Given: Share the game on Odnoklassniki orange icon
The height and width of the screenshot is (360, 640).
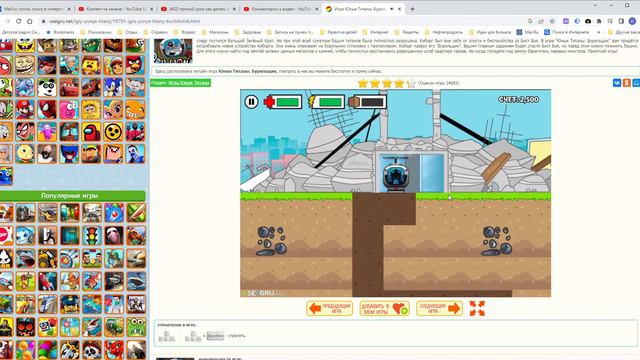Looking at the screenshot, I should (627, 83).
